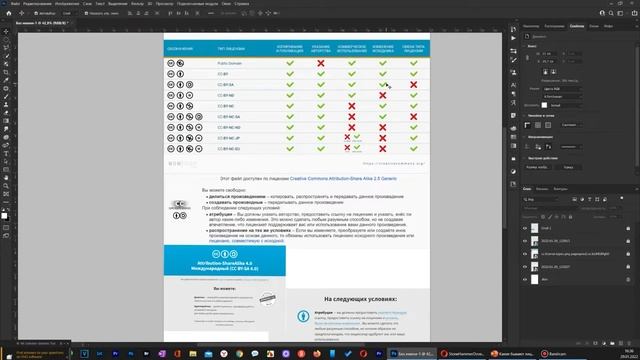640x360 pixels.
Task: Select the Move tool in the toolbar
Action: click(6, 31)
